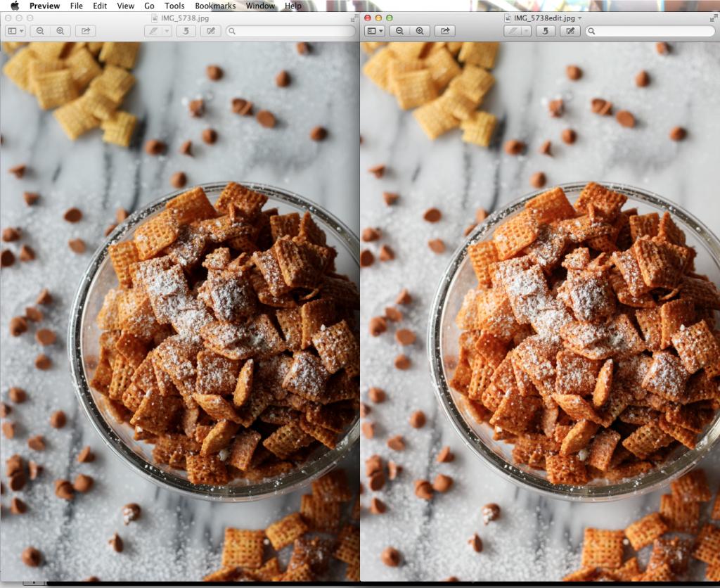
Task: Share the image from IMG_5738.jpg window
Action: [85, 31]
